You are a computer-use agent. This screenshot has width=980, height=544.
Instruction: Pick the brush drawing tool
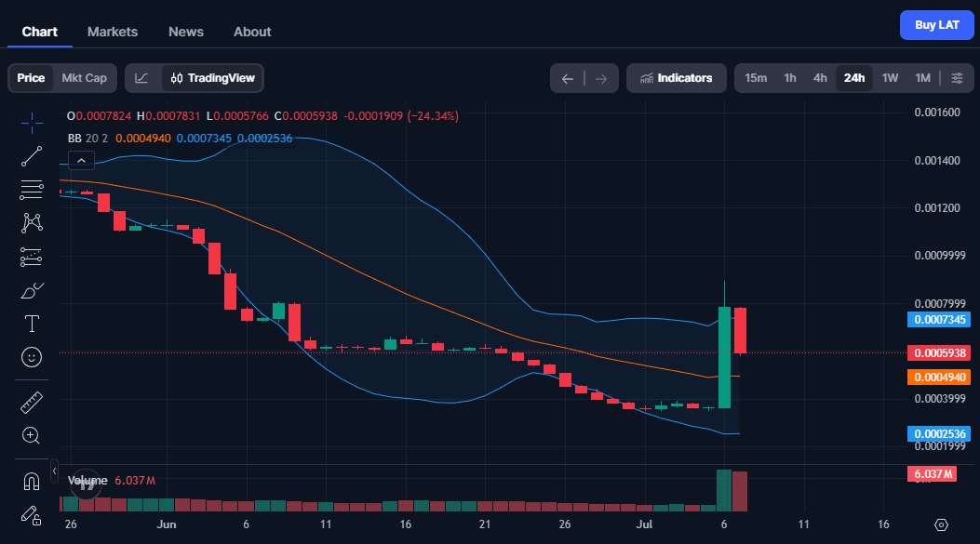[32, 290]
